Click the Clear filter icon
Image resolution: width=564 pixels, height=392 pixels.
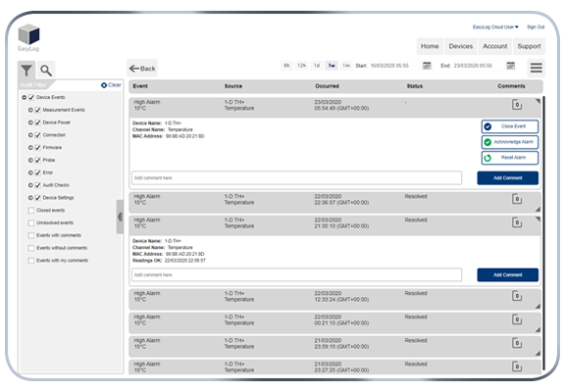tap(104, 85)
